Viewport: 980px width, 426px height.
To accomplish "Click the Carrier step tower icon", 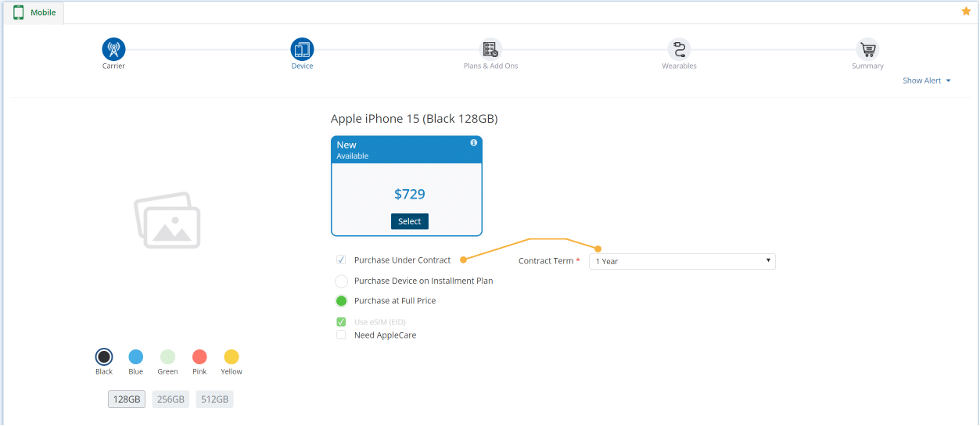I will tap(113, 49).
